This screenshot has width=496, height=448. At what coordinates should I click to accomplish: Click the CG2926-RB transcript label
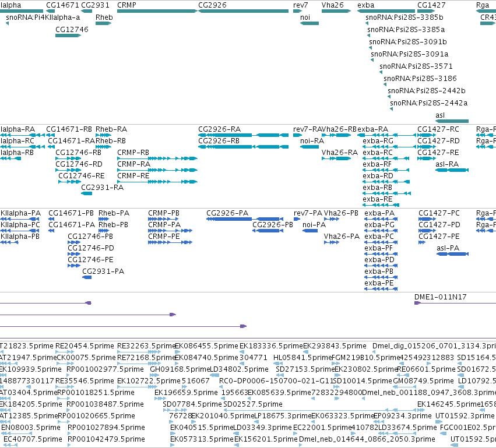(x=219, y=140)
